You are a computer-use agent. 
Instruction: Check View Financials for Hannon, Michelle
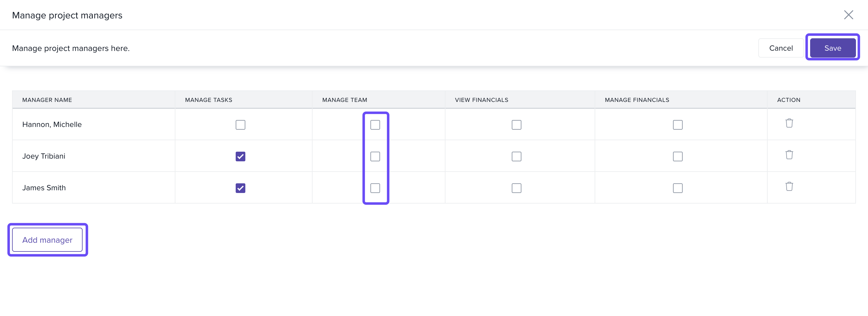coord(516,125)
